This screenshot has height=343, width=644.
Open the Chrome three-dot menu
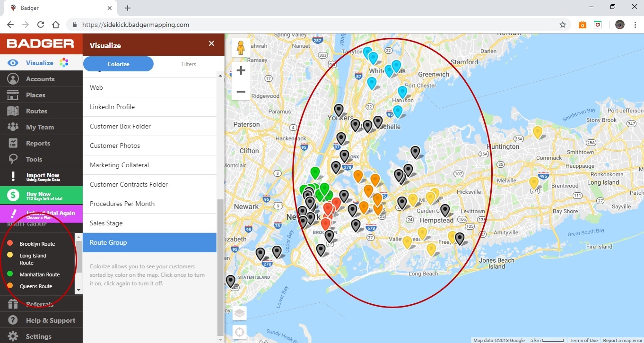[x=635, y=25]
